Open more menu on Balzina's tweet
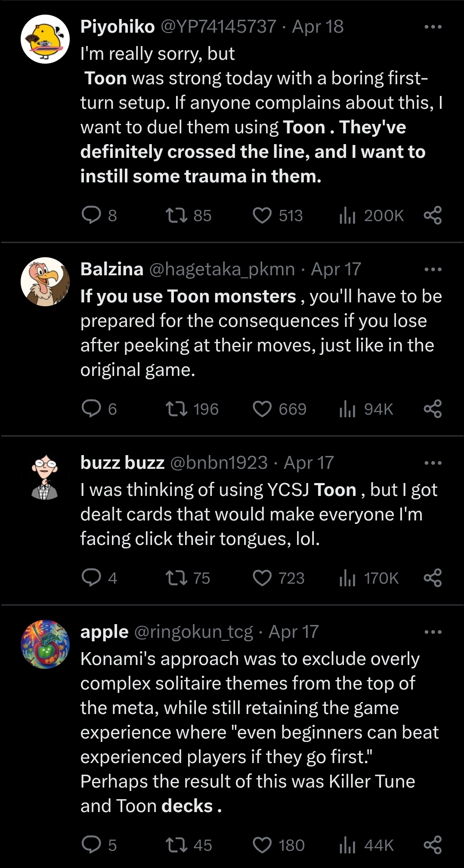The image size is (464, 868). coord(433,269)
